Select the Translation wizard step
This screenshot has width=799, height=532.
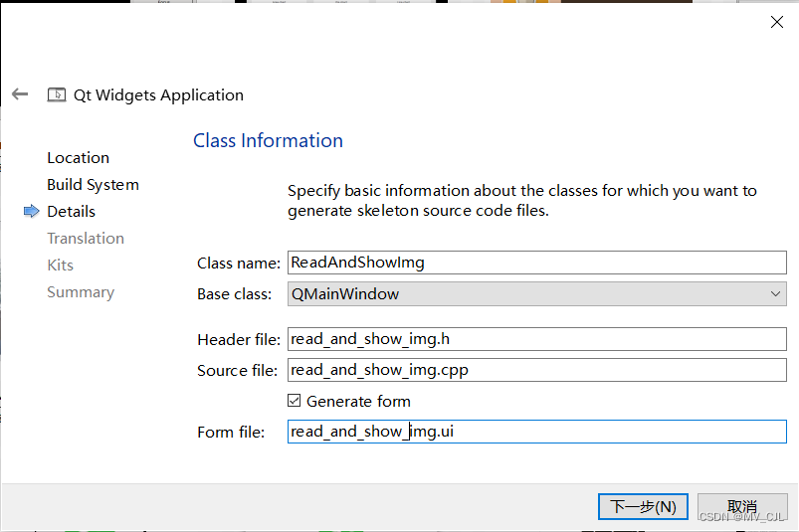click(x=86, y=239)
